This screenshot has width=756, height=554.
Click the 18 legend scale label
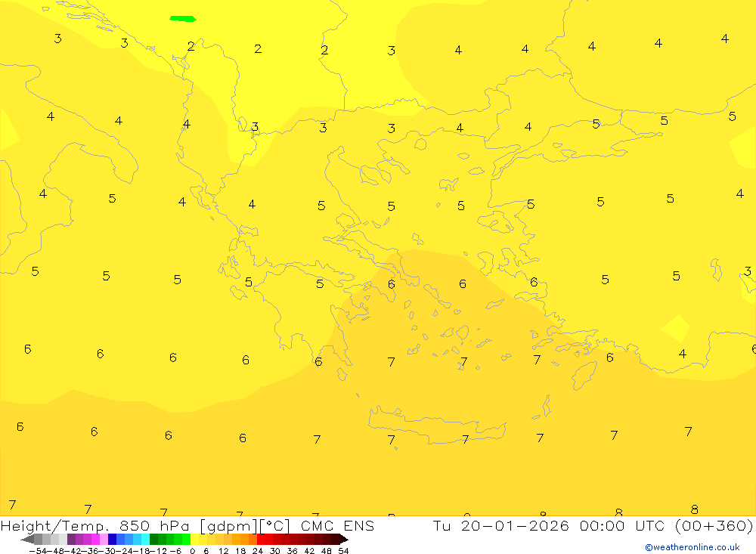[x=240, y=551]
